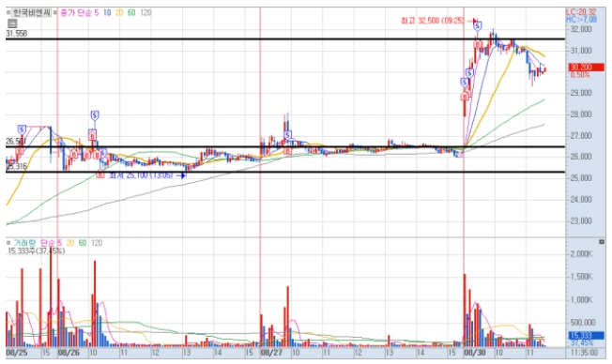Click the highest sell marker on 08/26
The height and width of the screenshot is (364, 612).
(95, 115)
